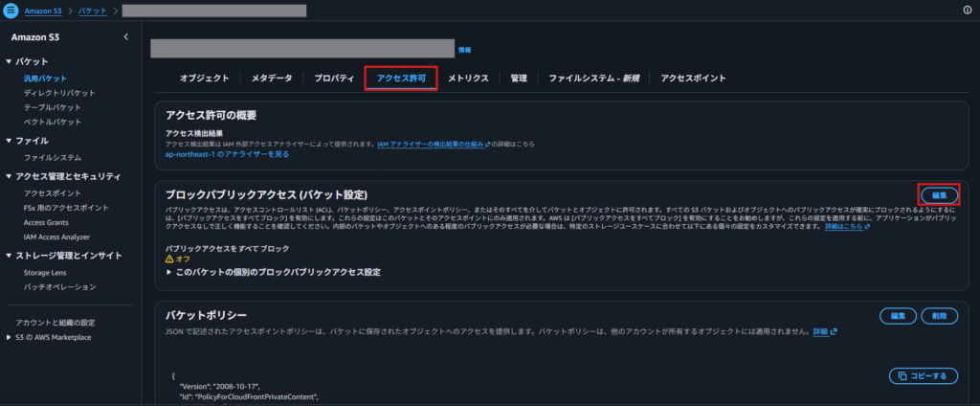Open アカウントと組織の設定 in the sidebar

pos(56,323)
